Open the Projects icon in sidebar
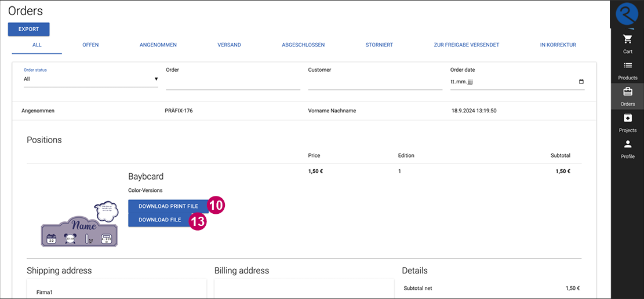 tap(627, 118)
